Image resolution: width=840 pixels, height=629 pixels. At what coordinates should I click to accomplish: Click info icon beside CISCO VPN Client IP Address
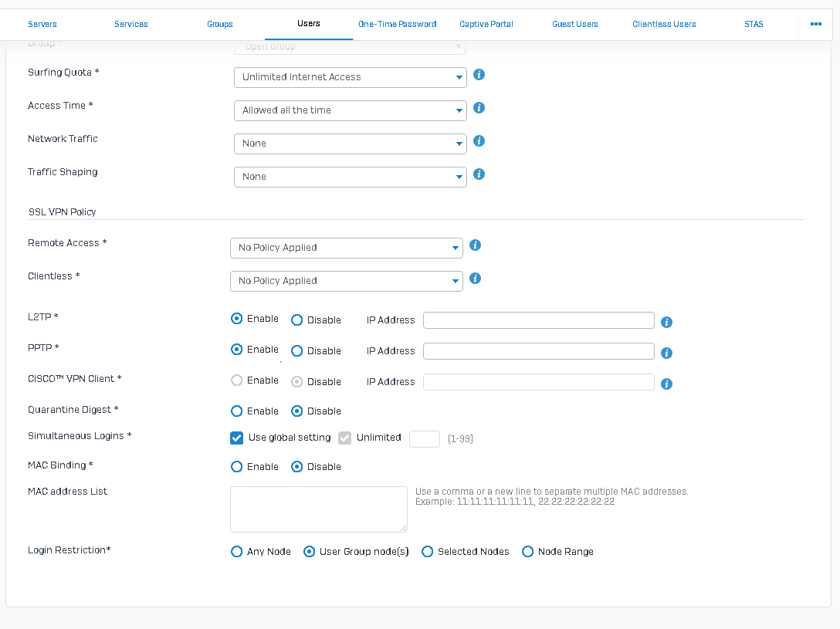(x=666, y=384)
